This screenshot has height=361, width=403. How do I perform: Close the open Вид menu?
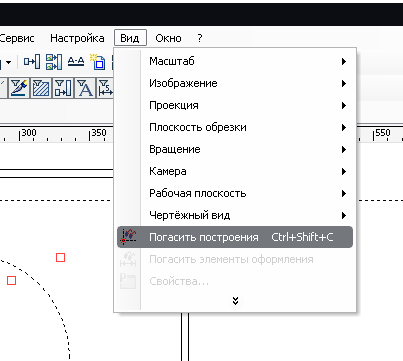pyautogui.click(x=130, y=38)
